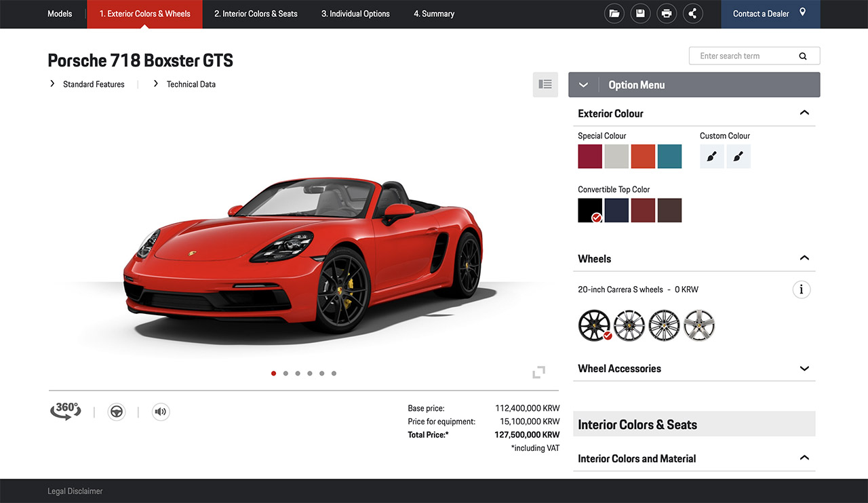Print the configuration using the printer icon
The width and height of the screenshot is (868, 503).
click(667, 14)
